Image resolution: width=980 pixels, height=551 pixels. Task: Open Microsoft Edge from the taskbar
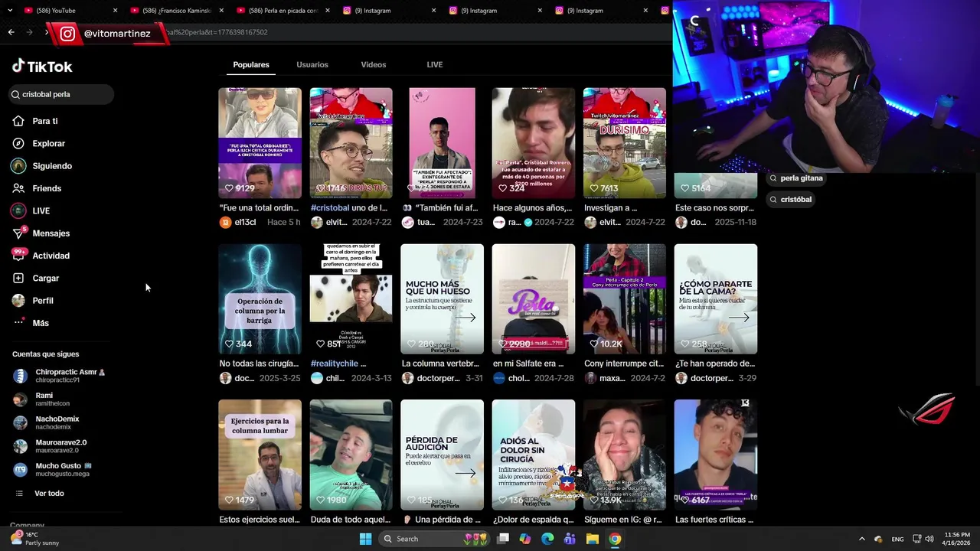pyautogui.click(x=547, y=539)
